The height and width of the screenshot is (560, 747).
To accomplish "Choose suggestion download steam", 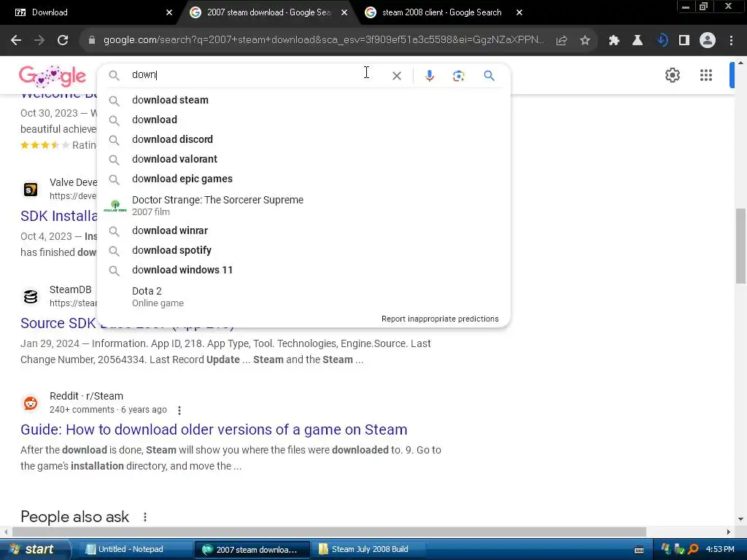I will [303, 100].
